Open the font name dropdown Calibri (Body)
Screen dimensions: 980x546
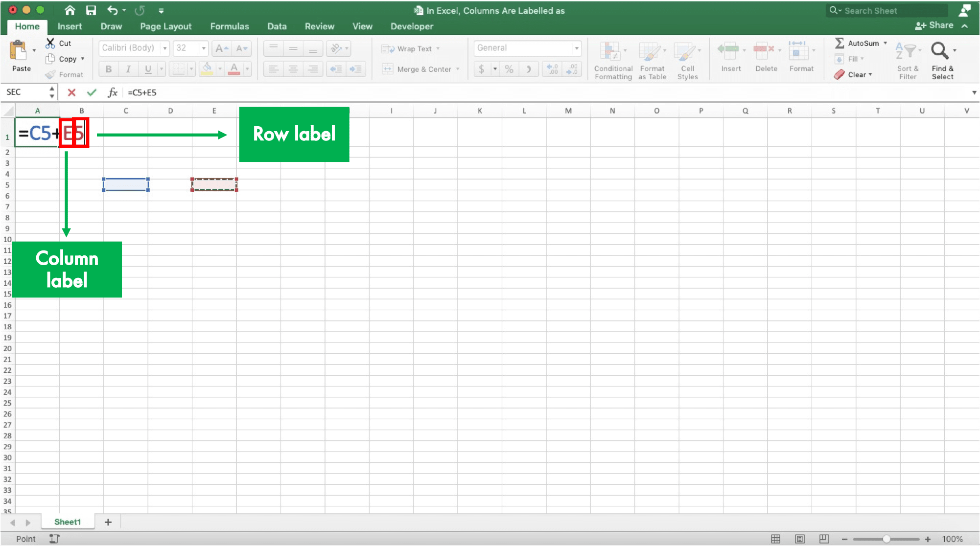(165, 48)
